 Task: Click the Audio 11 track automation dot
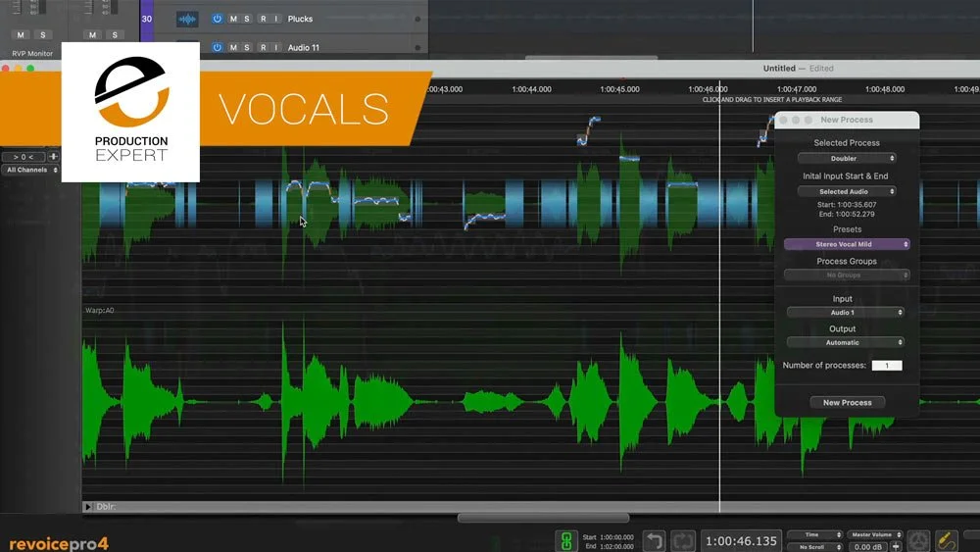(x=417, y=47)
